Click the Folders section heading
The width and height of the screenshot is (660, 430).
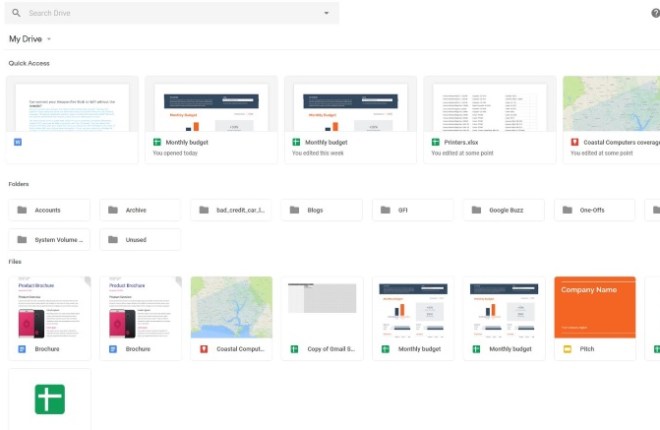19,184
